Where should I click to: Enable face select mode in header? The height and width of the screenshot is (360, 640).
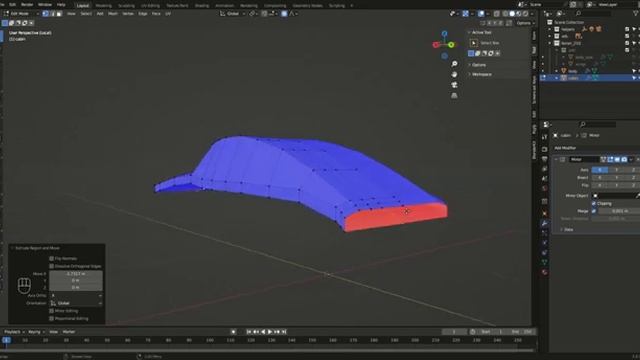click(x=59, y=13)
